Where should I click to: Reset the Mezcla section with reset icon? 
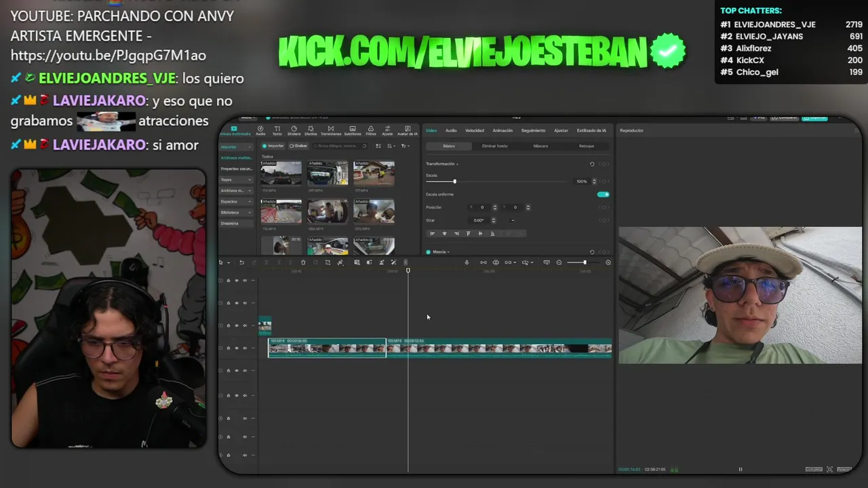pyautogui.click(x=592, y=251)
